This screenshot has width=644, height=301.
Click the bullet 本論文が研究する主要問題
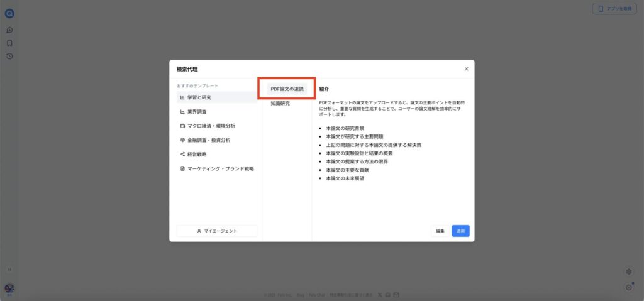pyautogui.click(x=355, y=136)
